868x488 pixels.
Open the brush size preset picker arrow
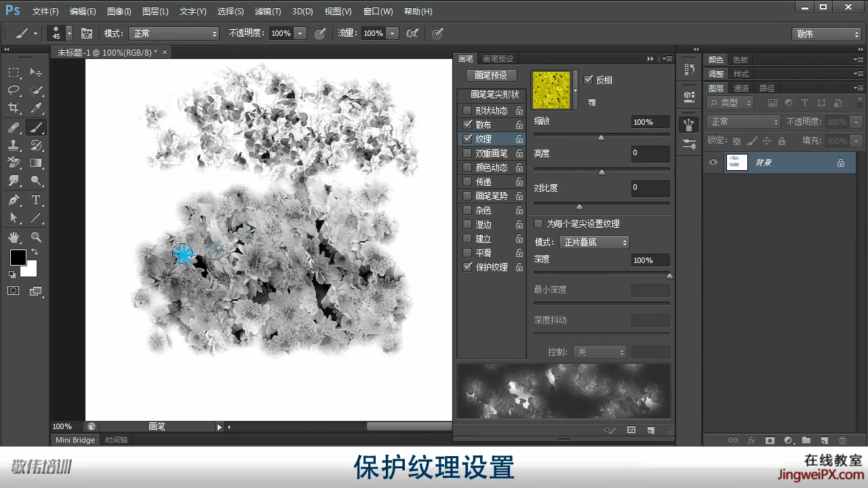[68, 33]
